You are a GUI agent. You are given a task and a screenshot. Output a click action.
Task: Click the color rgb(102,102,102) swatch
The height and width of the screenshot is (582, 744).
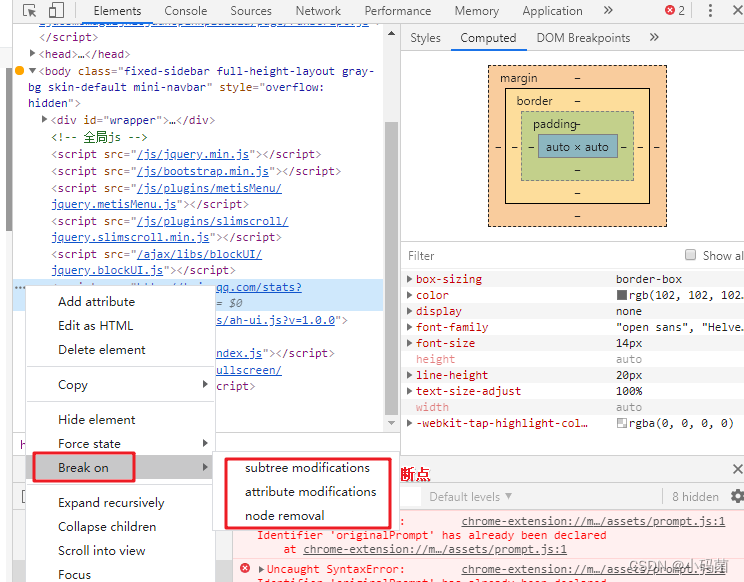point(622,295)
